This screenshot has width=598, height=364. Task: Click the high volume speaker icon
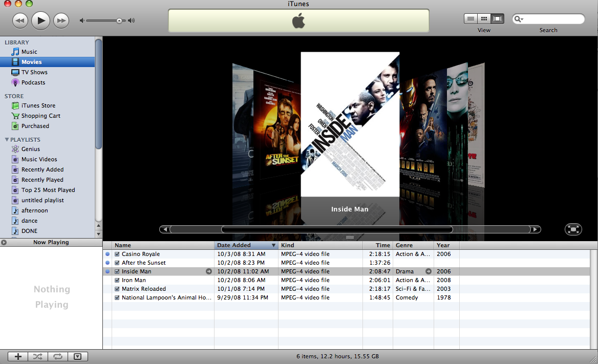click(x=131, y=20)
